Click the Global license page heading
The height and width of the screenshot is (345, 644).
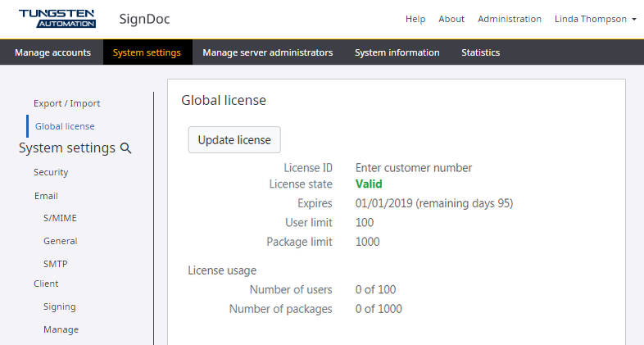coord(224,100)
